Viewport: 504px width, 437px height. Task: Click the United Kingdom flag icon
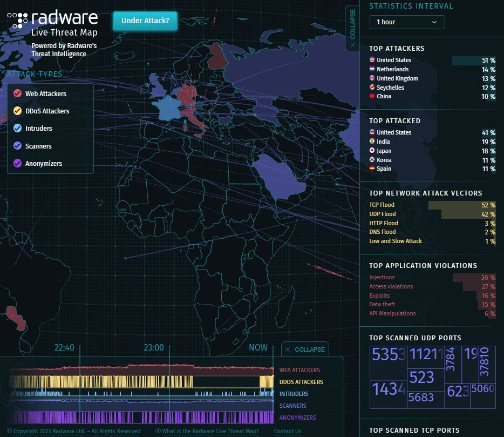372,78
